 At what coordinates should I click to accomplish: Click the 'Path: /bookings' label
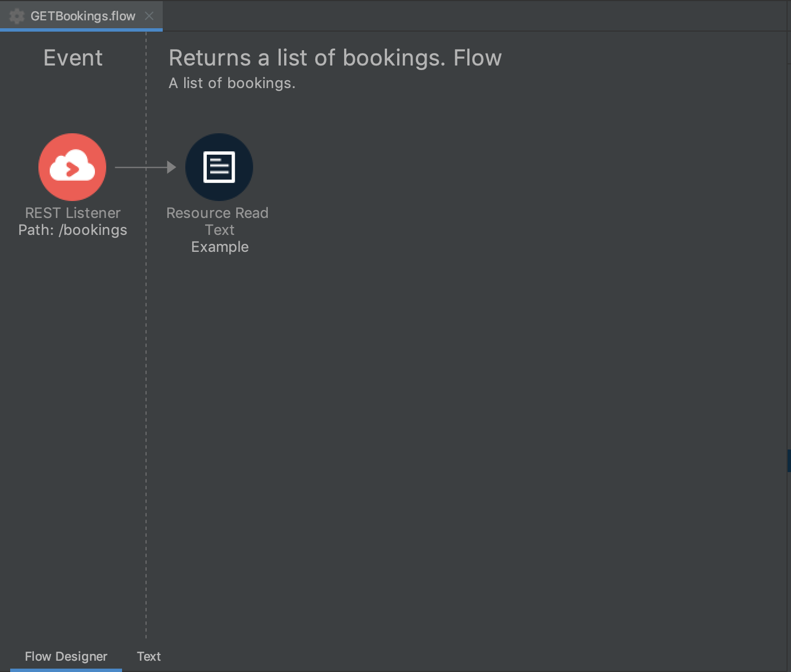(73, 230)
